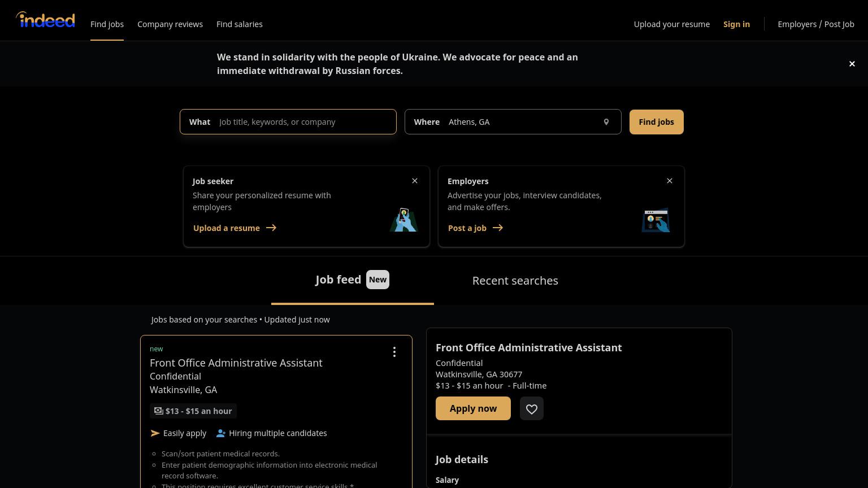
Task: Click Confidential company name in details pane
Action: (x=459, y=363)
